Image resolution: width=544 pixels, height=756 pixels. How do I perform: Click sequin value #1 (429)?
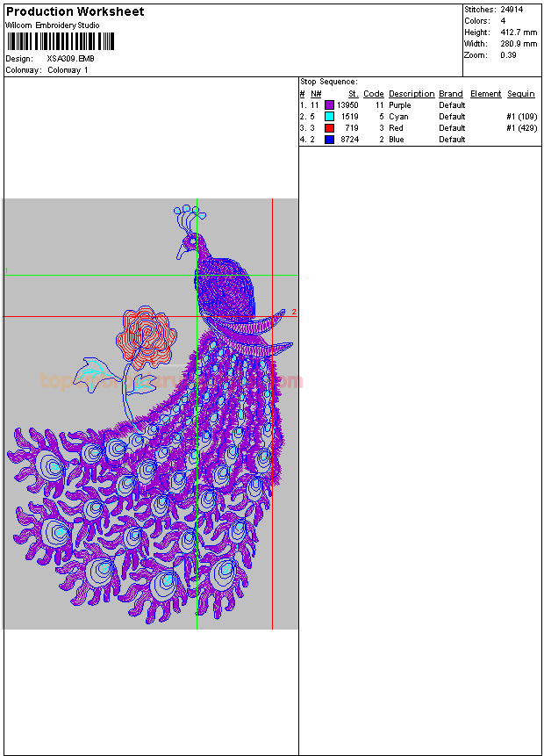[521, 128]
